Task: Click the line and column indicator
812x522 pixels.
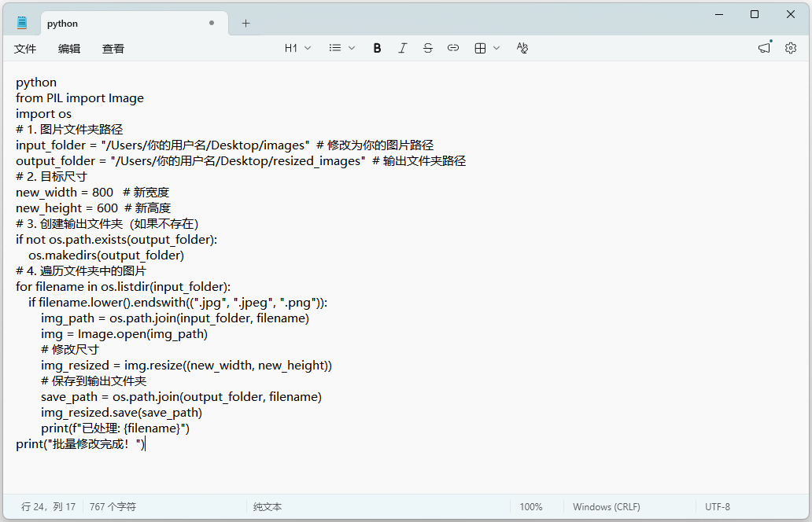Action: coord(48,507)
